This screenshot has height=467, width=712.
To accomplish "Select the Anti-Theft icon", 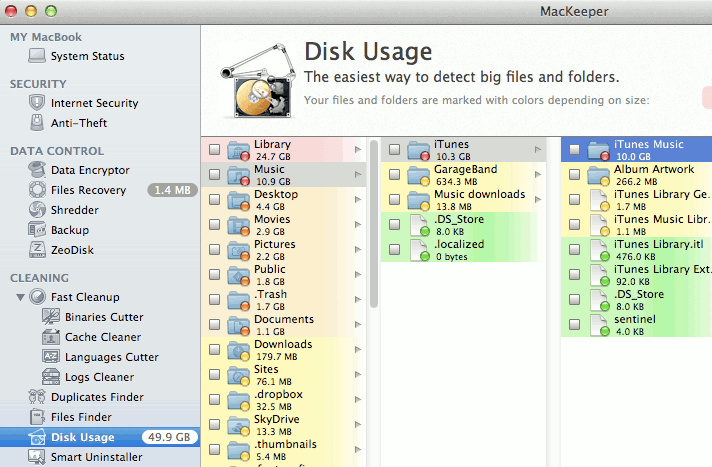I will (37, 123).
